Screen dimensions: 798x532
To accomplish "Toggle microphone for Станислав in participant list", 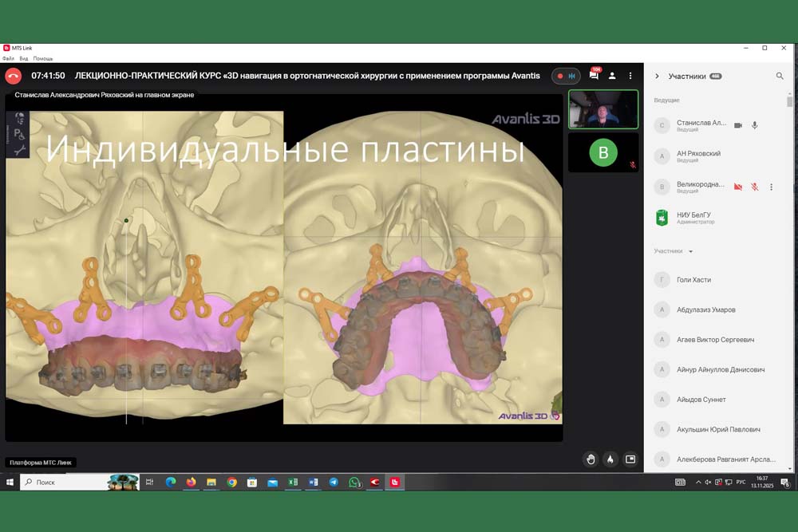I will [754, 125].
